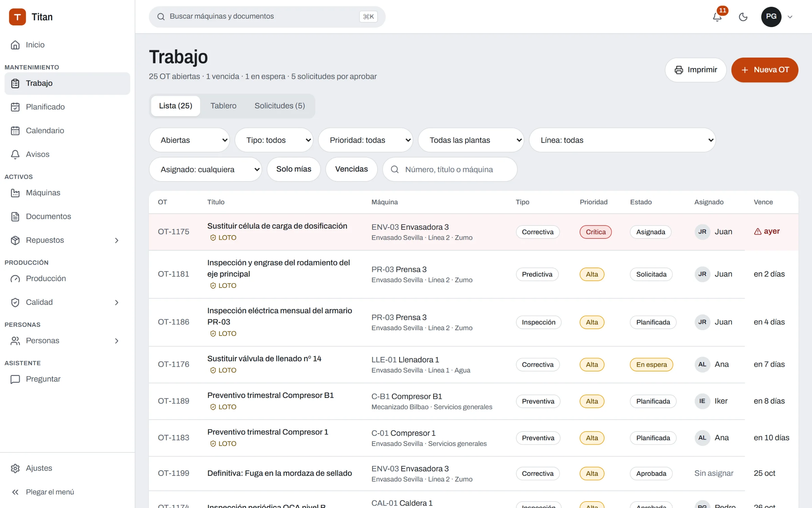The height and width of the screenshot is (508, 812).
Task: Open the Abiertas status dropdown
Action: pos(189,140)
